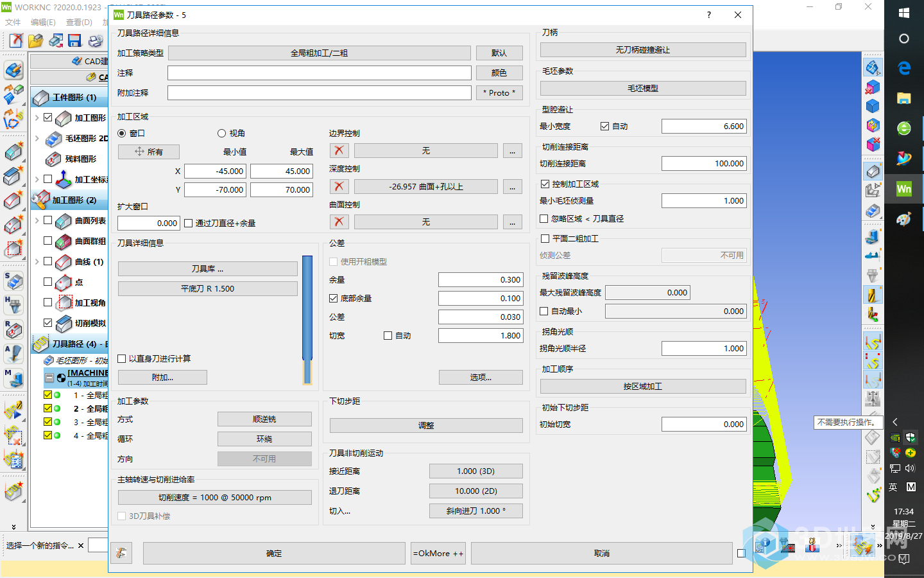Open the Paint app from the taskbar
Image resolution: width=924 pixels, height=578 pixels.
tap(904, 219)
